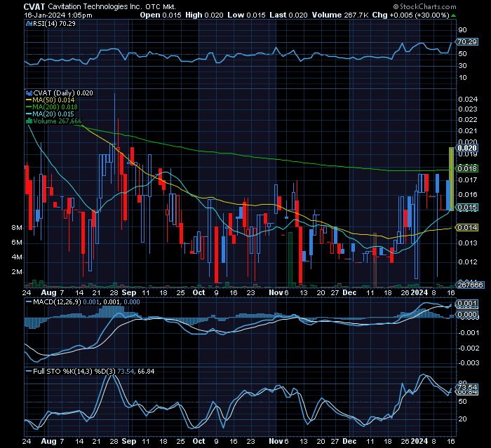This screenshot has height=448, width=491.
Task: Click the Cavitation Technologies Inc. company name
Action: (x=95, y=6)
